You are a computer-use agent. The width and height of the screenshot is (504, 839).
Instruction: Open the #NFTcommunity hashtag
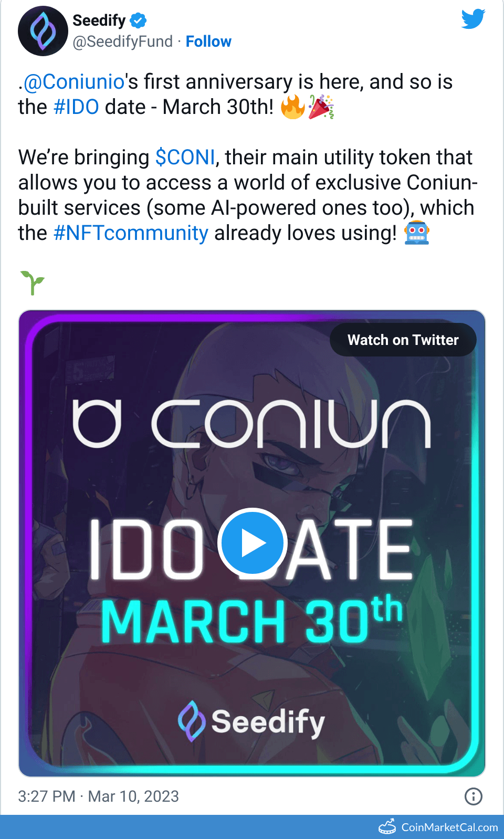tap(131, 233)
